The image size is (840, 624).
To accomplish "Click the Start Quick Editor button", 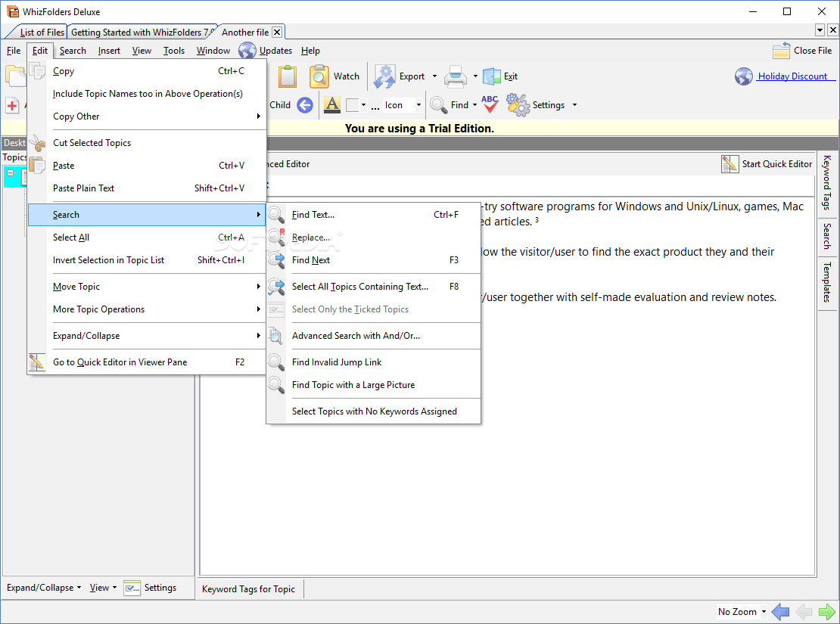I will tap(767, 164).
